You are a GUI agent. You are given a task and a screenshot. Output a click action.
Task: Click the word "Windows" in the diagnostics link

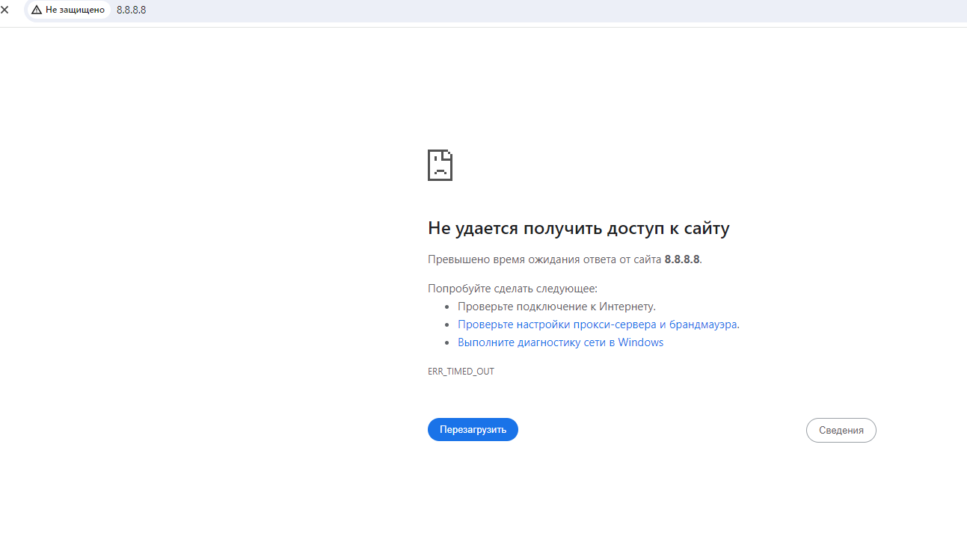(x=641, y=342)
